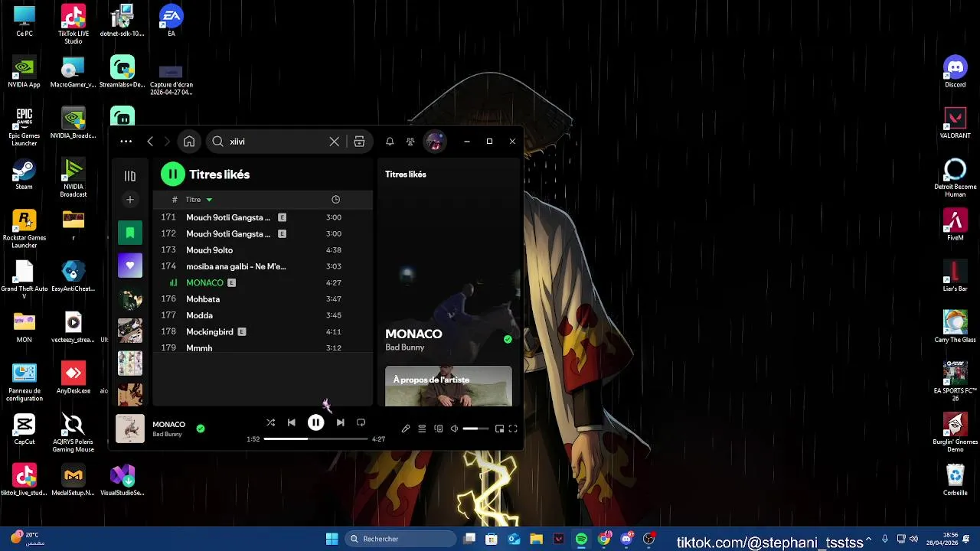Expand the hidden system tray chevron

coord(868,539)
